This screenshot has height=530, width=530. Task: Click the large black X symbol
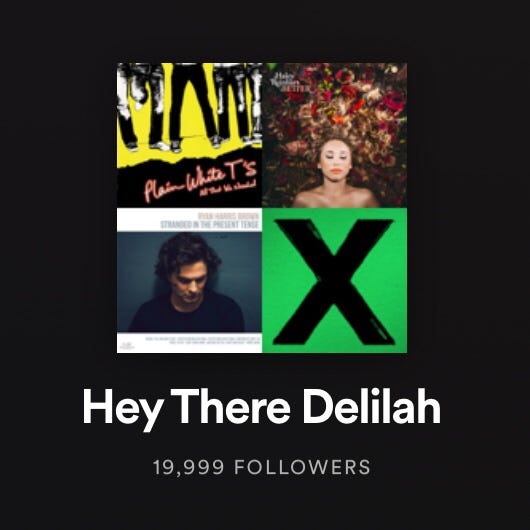click(x=334, y=282)
